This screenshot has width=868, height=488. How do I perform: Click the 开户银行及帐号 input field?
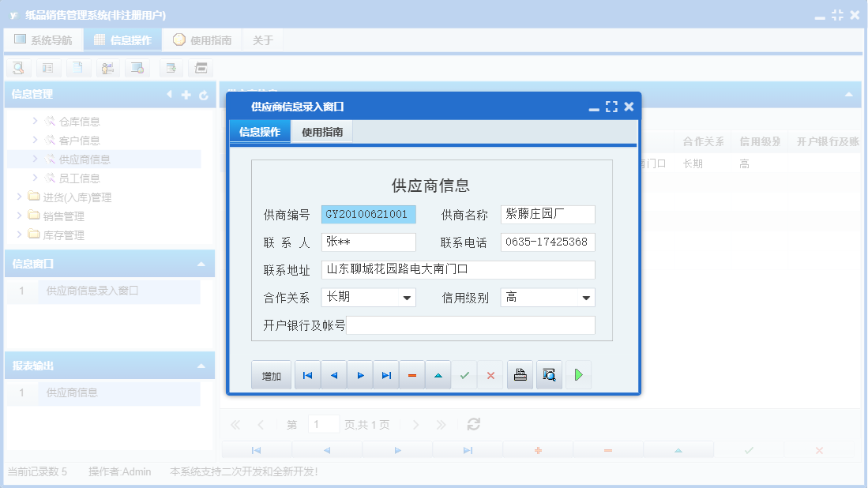click(471, 325)
